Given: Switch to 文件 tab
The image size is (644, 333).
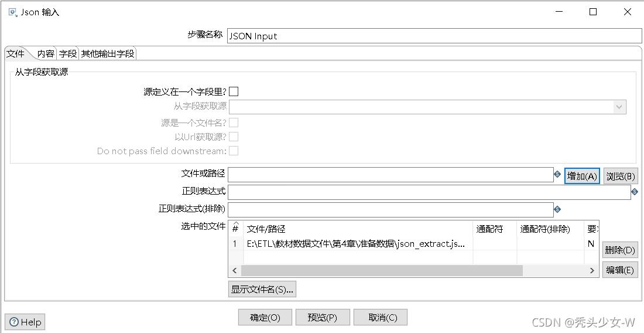Looking at the screenshot, I should [15, 53].
